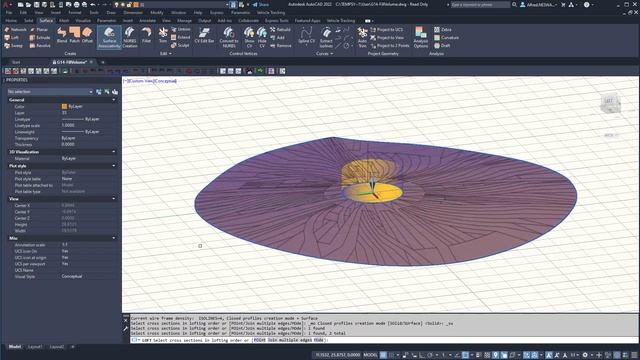
Task: Click Curvature analysis
Action: pos(447,38)
